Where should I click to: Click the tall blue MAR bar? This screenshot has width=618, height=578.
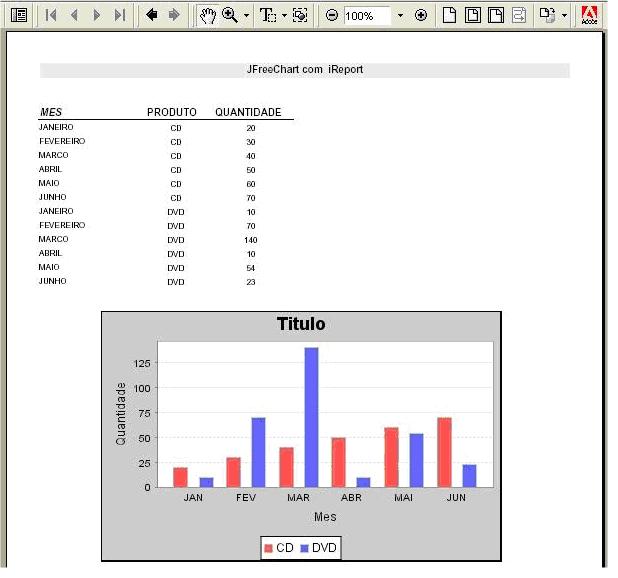pyautogui.click(x=311, y=418)
